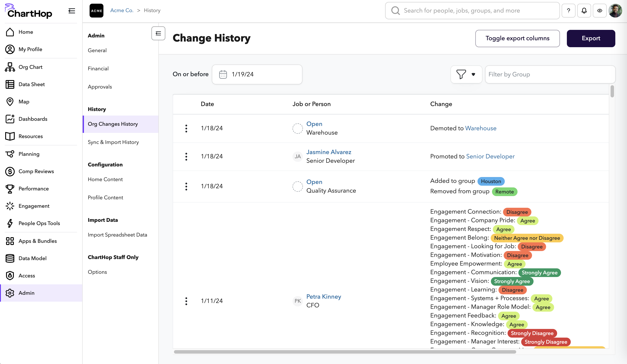Open the Senior Developer link
This screenshot has height=364, width=627.
coord(490,156)
